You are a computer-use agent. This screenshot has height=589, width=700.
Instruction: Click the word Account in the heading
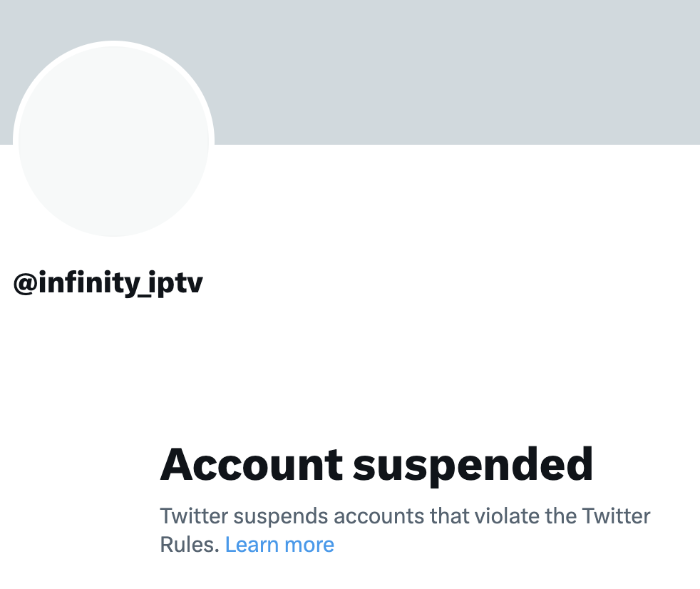tap(251, 463)
